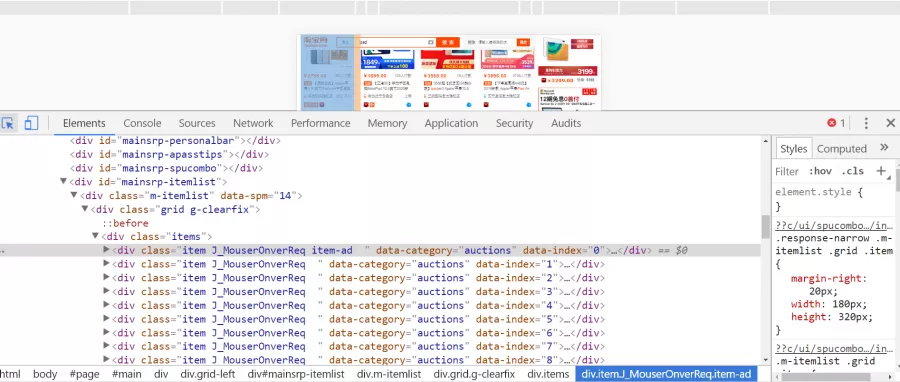Click the element.style rule selector
This screenshot has height=382, width=900.
point(813,192)
